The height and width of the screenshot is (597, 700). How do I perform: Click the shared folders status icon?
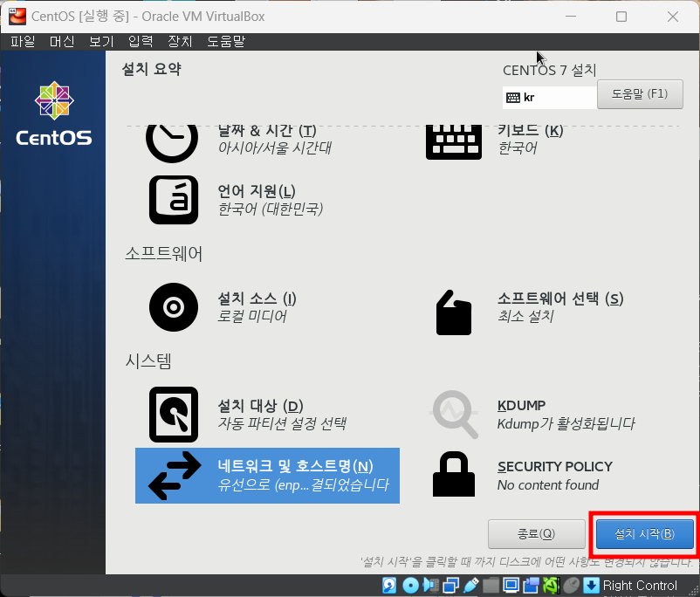click(x=491, y=585)
